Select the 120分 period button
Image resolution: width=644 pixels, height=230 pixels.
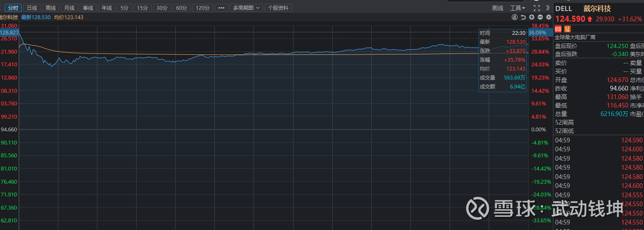click(202, 8)
